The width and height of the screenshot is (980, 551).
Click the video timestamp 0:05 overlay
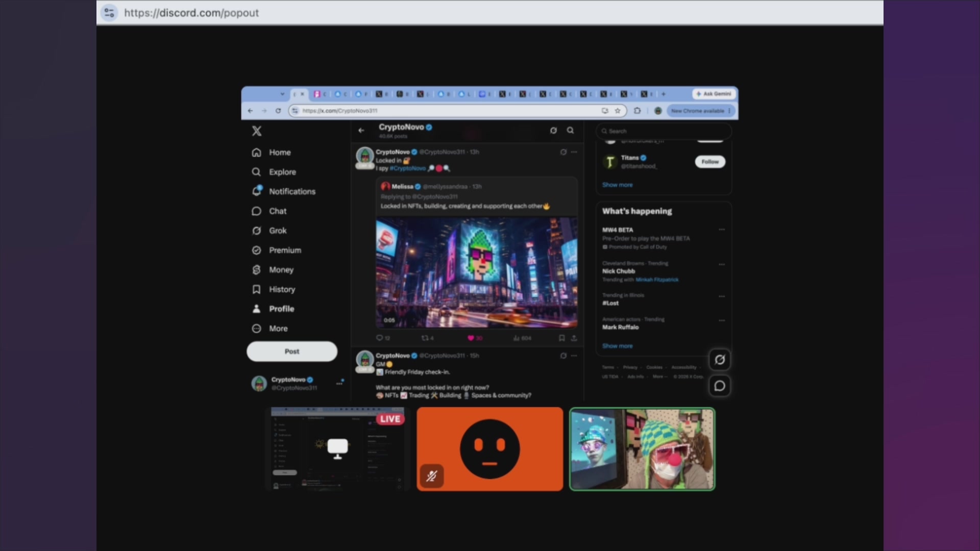tap(389, 320)
